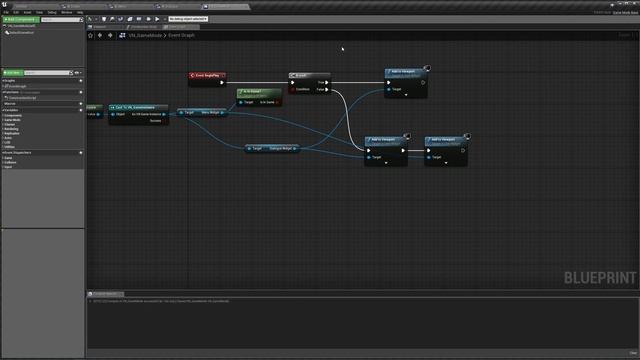
Task: Open the Asset menu
Action: point(27,12)
